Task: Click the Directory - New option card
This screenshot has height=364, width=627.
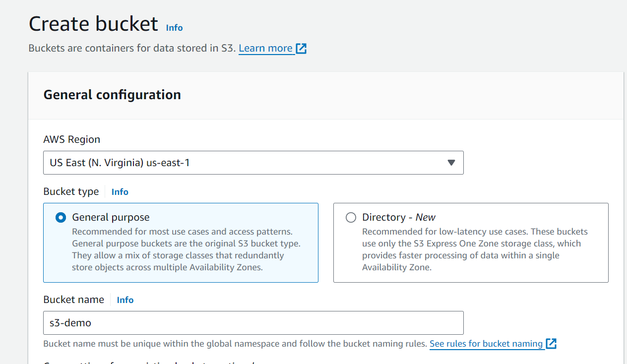Action: 471,243
